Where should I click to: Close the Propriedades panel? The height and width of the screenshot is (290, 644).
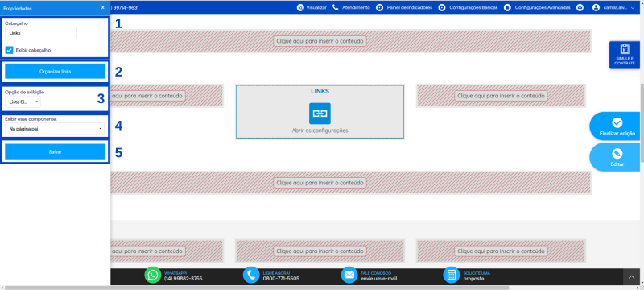tap(103, 8)
